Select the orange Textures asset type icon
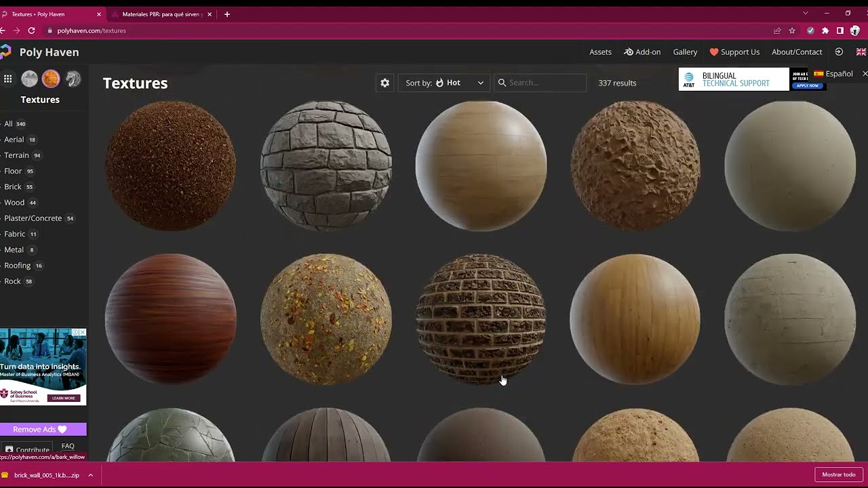868x488 pixels. pyautogui.click(x=51, y=79)
